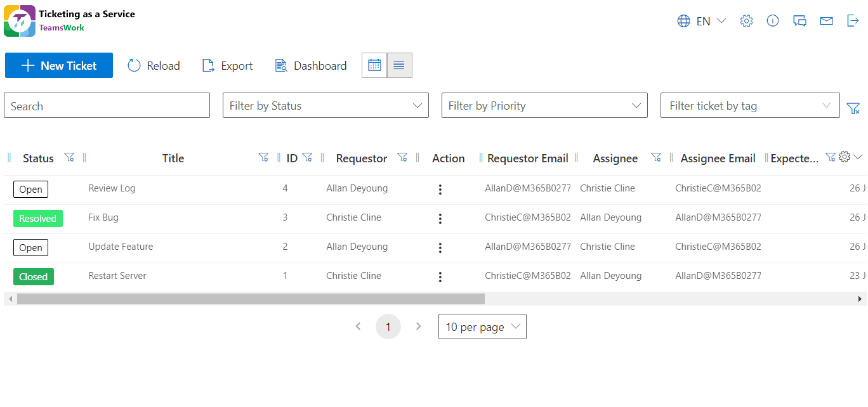868x407 pixels.
Task: Click in the Search field
Action: click(107, 105)
